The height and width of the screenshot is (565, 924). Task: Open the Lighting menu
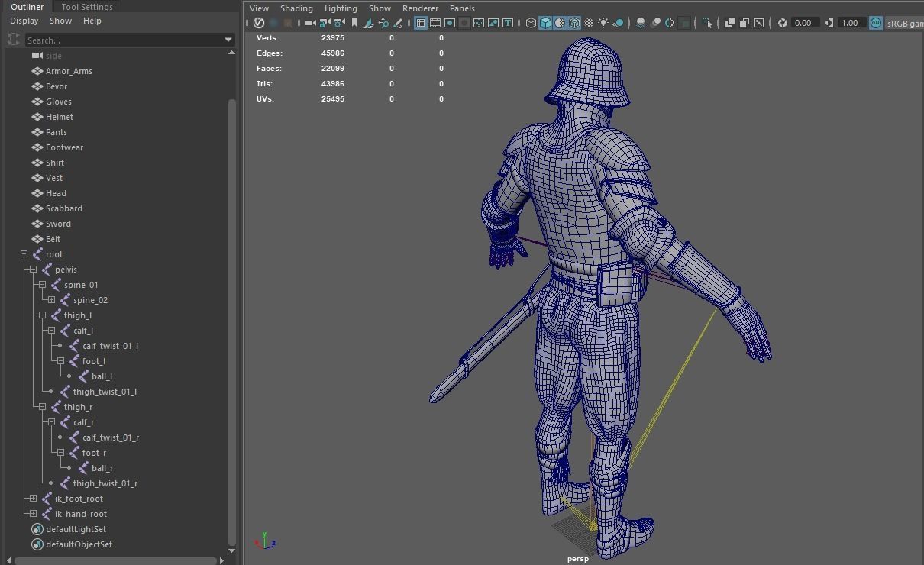click(341, 8)
